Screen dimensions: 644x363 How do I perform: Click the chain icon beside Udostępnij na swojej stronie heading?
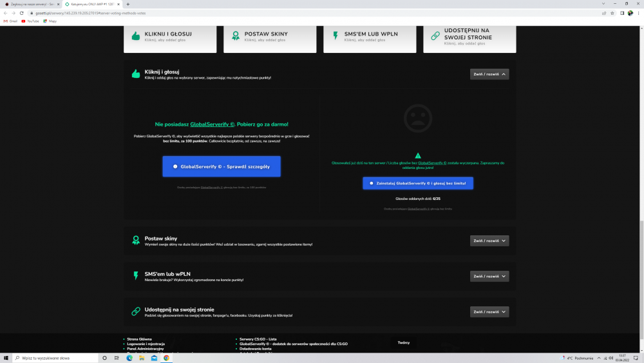click(135, 311)
